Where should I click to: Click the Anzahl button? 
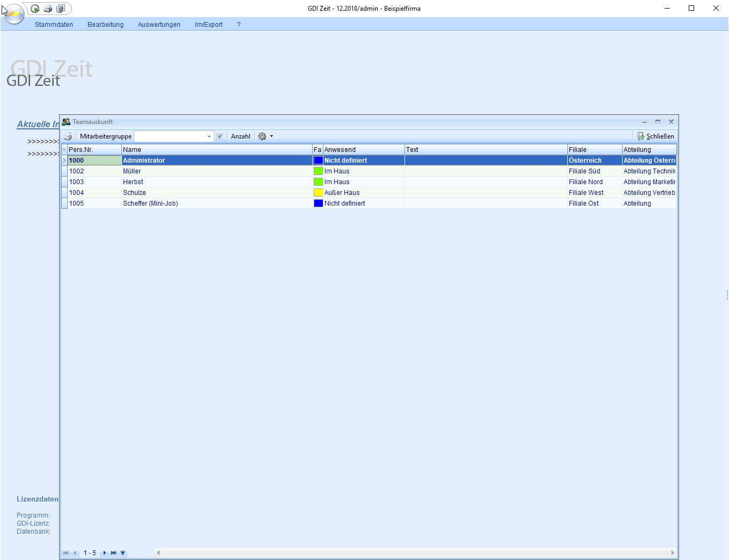[240, 136]
